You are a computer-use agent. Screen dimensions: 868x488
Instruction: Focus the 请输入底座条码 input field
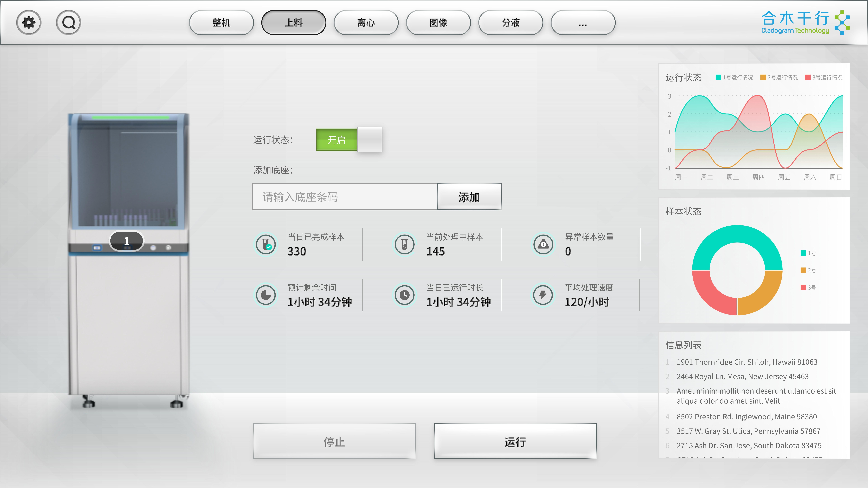point(345,197)
